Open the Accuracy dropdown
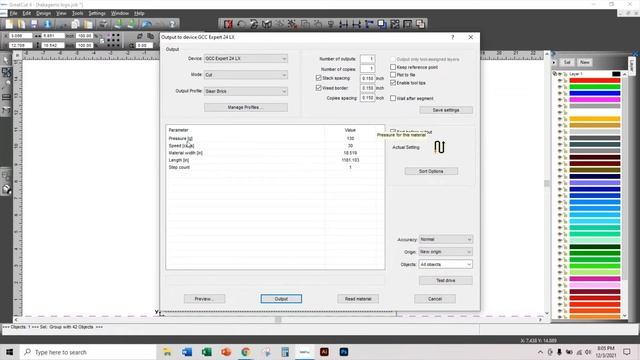The width and height of the screenshot is (640, 360). pyautogui.click(x=445, y=240)
